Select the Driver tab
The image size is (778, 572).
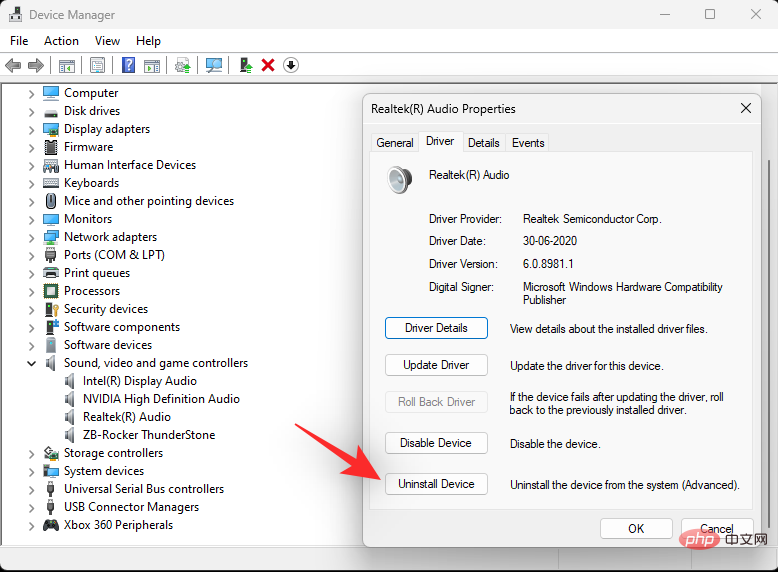click(440, 141)
